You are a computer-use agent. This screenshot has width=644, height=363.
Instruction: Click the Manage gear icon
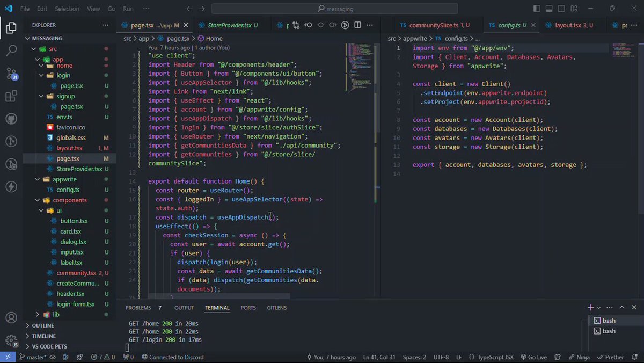point(11,340)
